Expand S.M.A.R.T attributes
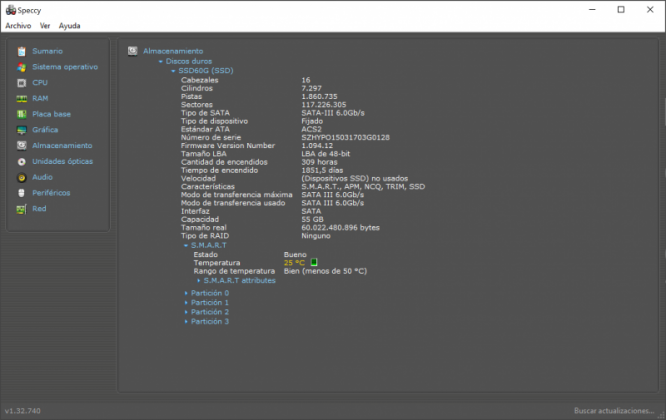The height and width of the screenshot is (420, 666). (x=199, y=281)
